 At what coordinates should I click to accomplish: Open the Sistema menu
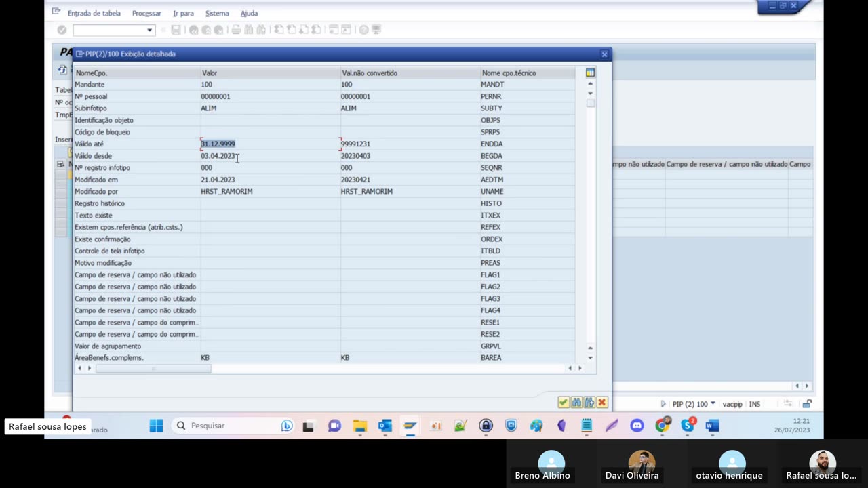tap(217, 13)
